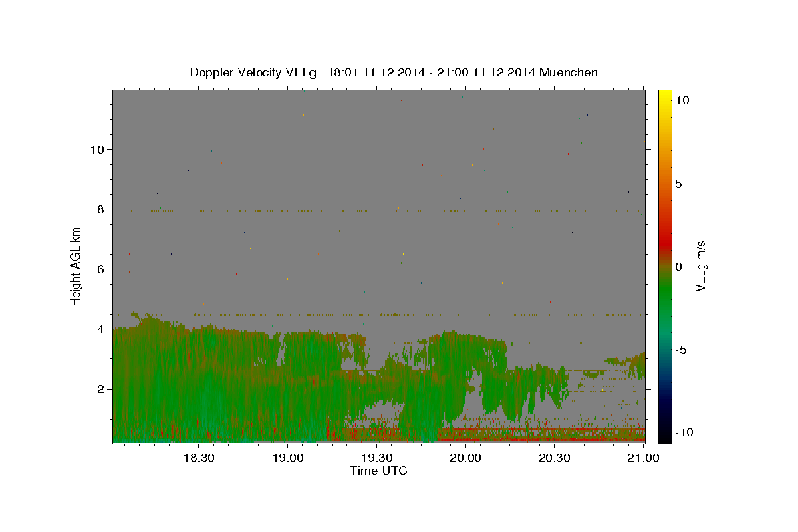This screenshot has height=532, width=798.
Task: Select the 18:30 time tick label
Action: [198, 458]
